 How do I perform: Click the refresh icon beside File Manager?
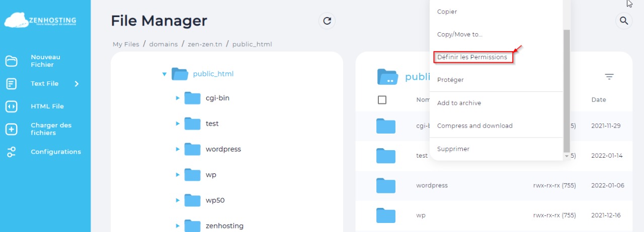[x=327, y=21]
